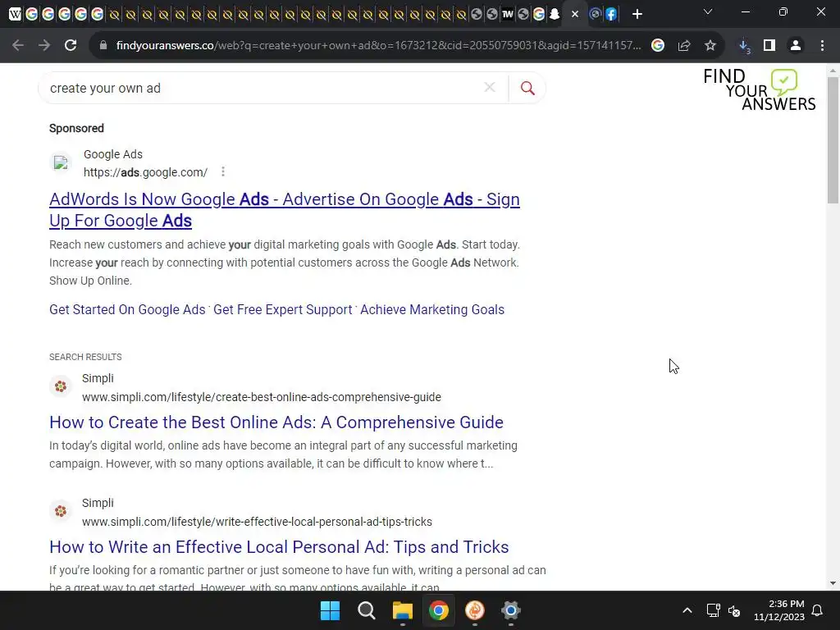Go back to previous page

tap(18, 46)
